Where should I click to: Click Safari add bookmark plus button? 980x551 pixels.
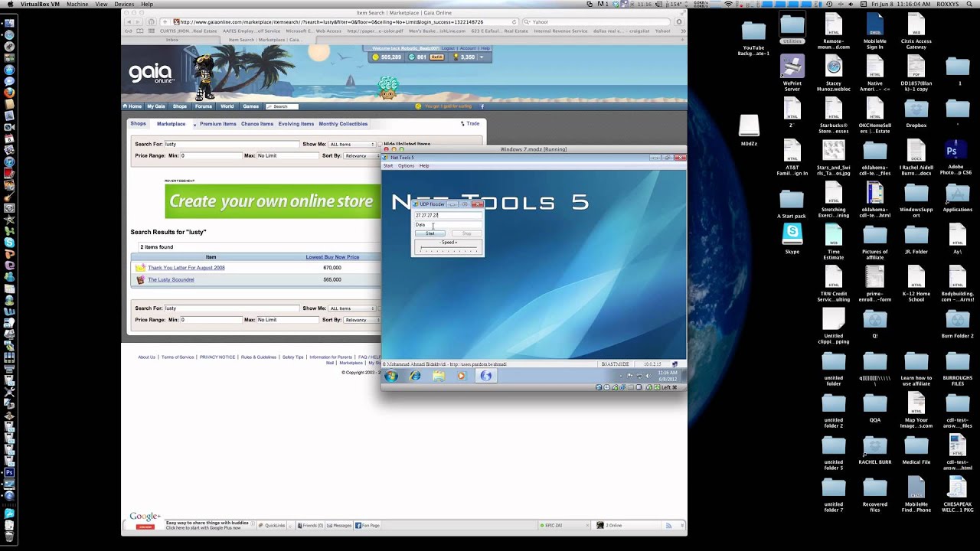coord(165,22)
